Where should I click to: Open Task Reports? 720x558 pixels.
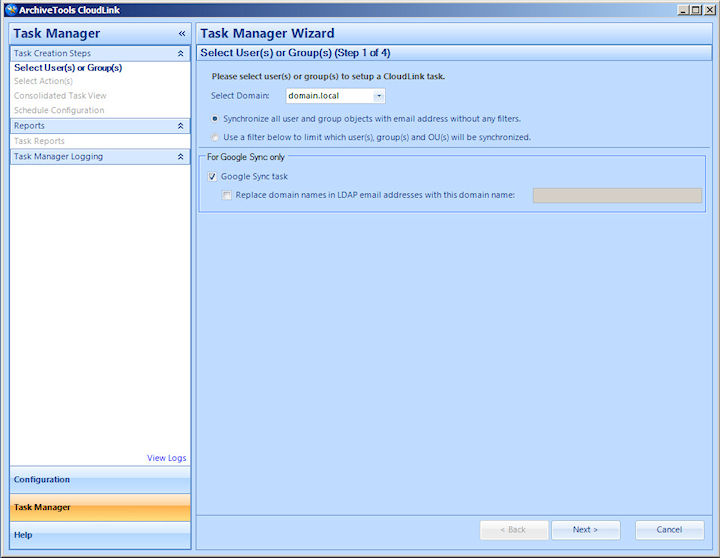click(x=39, y=141)
